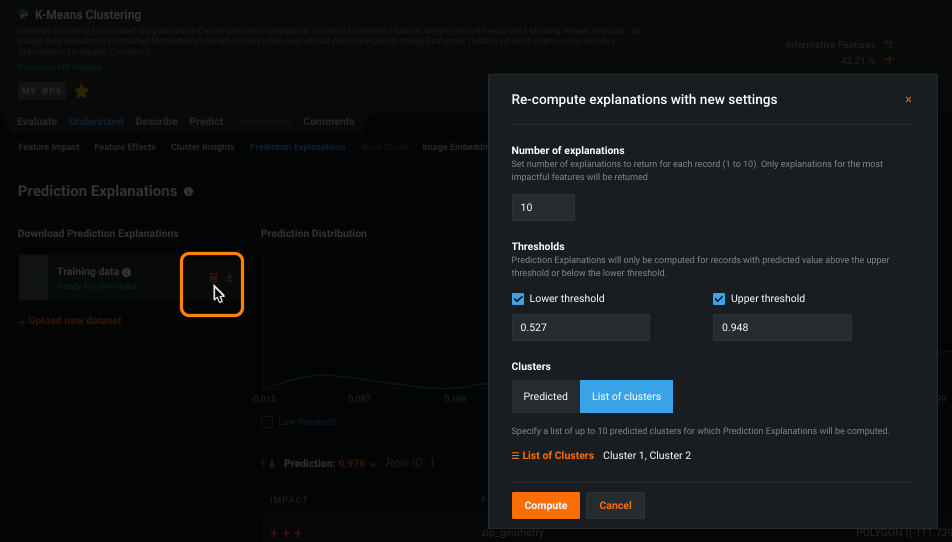Click the calculator icon for Training data

coord(213,277)
